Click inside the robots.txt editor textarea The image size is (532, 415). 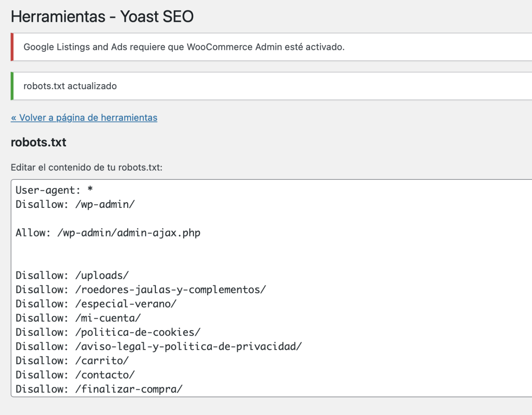[x=272, y=288]
